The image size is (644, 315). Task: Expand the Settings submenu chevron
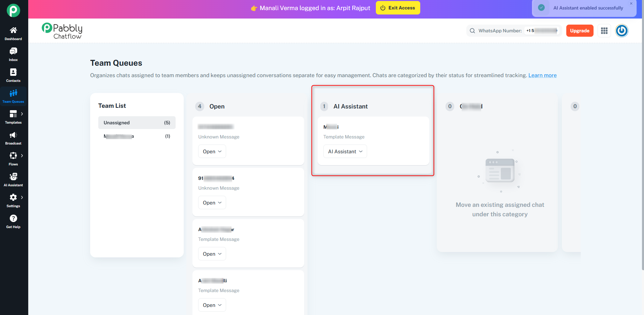click(x=22, y=197)
